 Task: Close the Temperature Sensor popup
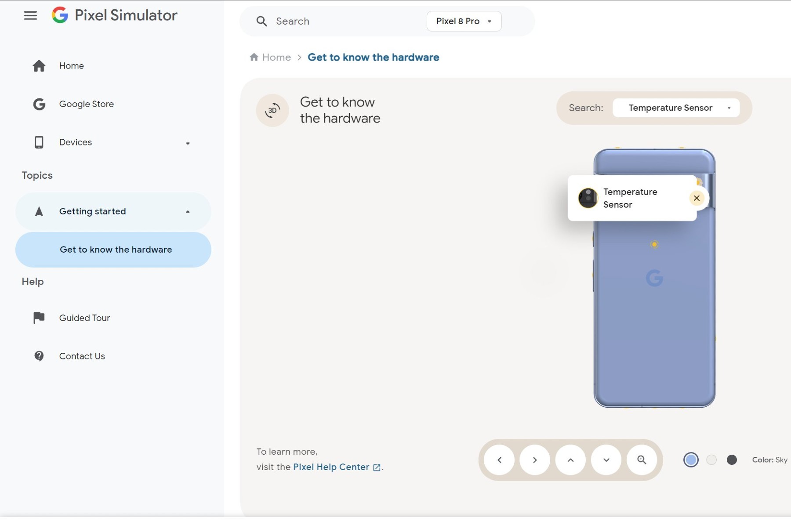tap(697, 198)
